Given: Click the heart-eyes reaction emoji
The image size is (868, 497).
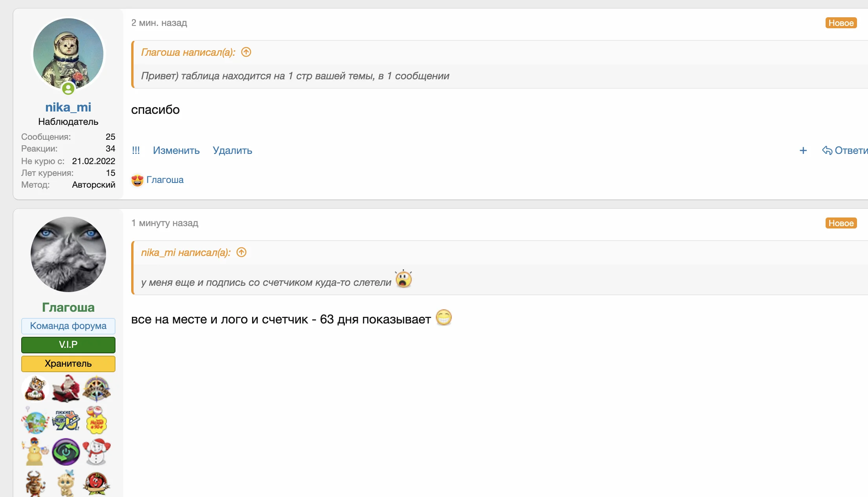Looking at the screenshot, I should tap(137, 180).
